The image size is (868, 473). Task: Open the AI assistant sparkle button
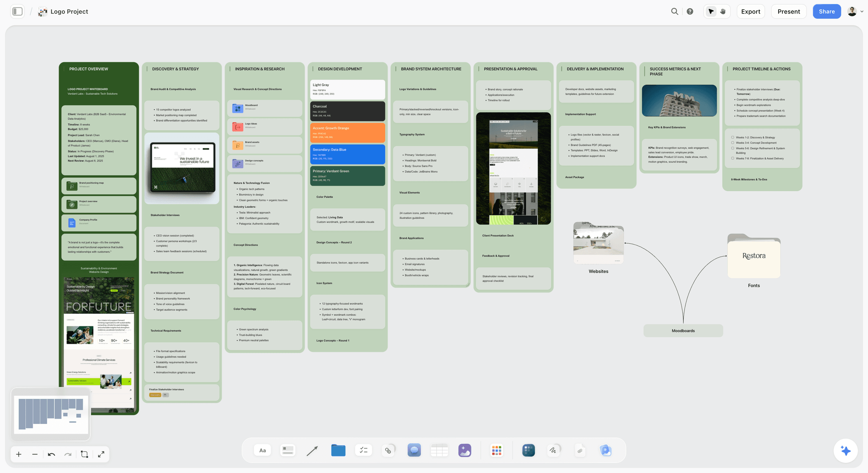(846, 451)
